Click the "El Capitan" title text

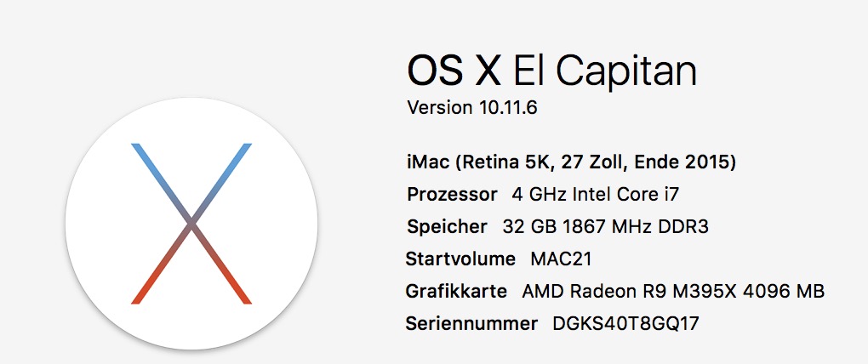click(606, 72)
